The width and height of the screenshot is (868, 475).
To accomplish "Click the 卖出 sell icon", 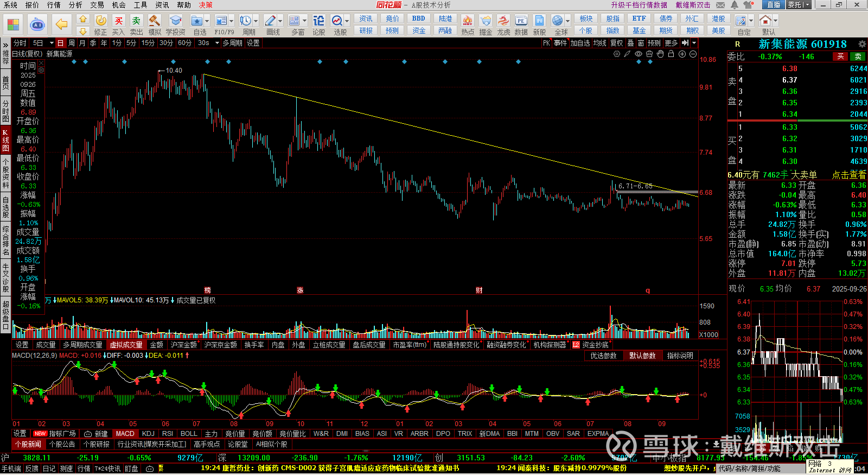I will tap(136, 21).
